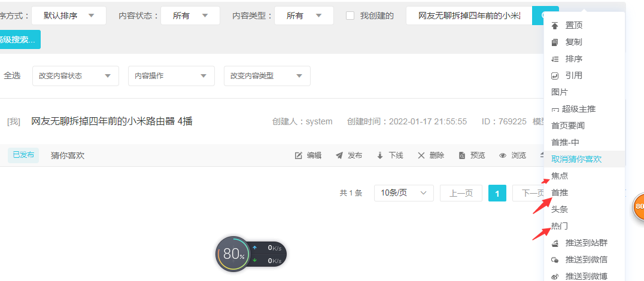644x281 pixels.
Task: Open the 内容类型 所有 dropdown
Action: [304, 16]
